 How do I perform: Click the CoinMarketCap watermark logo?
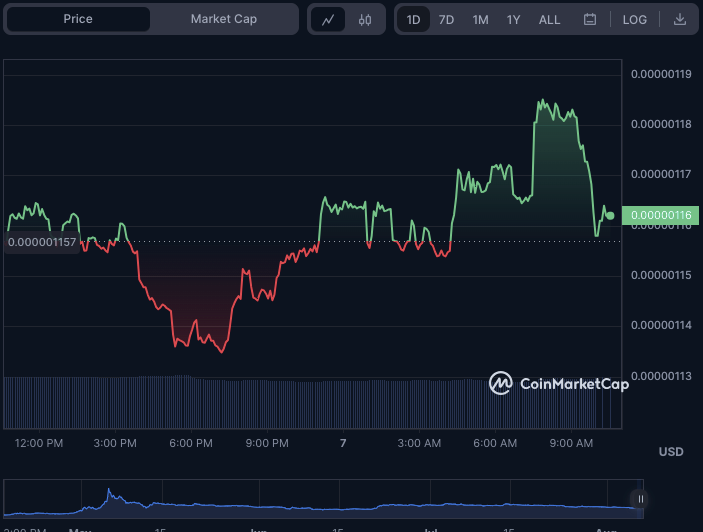(x=558, y=383)
